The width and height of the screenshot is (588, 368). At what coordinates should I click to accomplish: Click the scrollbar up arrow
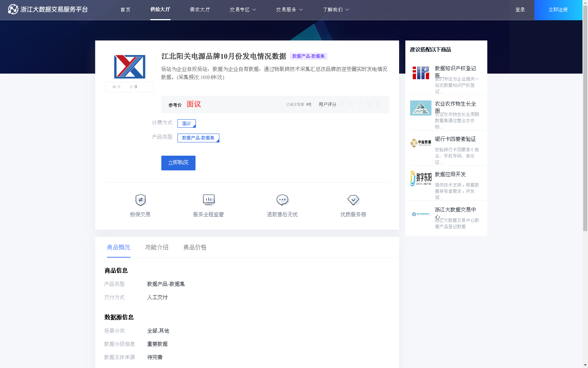click(585, 2)
